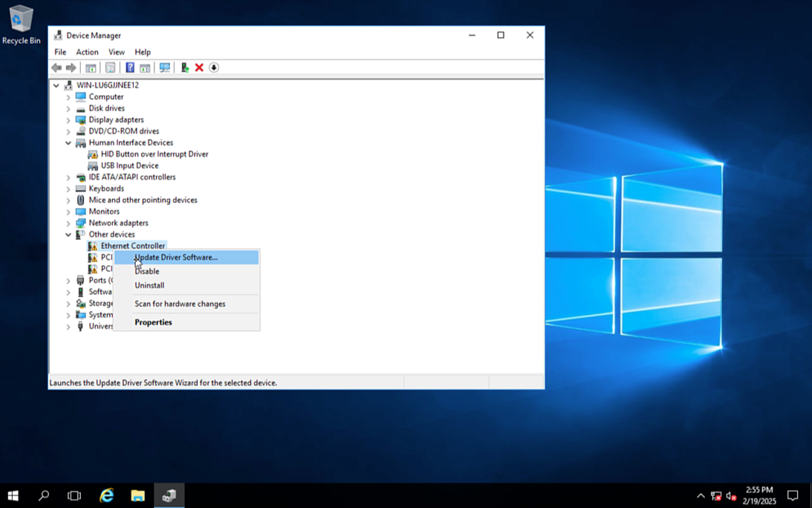Open the View menu
812x508 pixels.
click(117, 52)
